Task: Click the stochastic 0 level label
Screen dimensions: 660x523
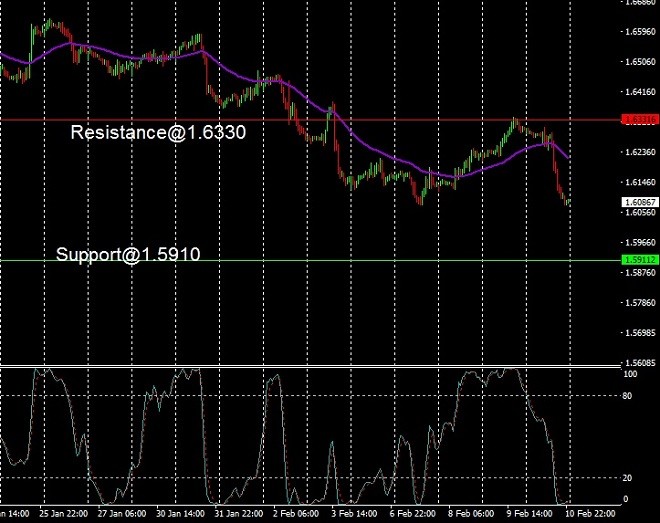Action: click(625, 499)
